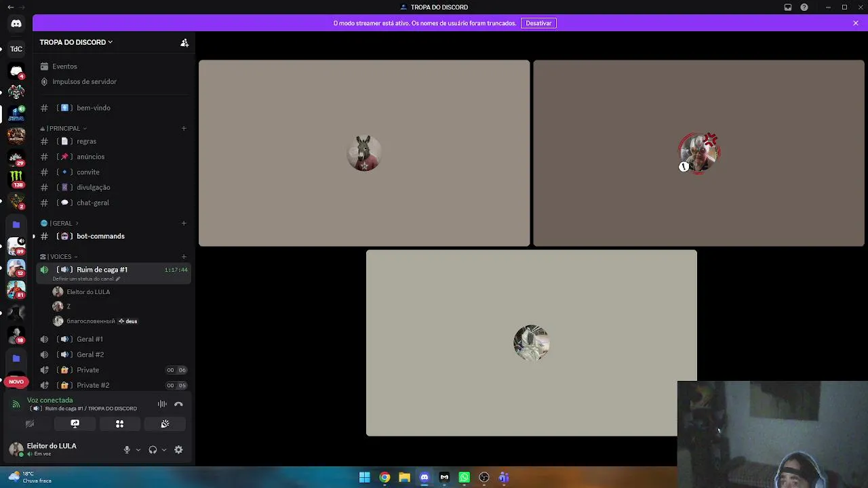The width and height of the screenshot is (868, 488).
Task: Click the Voz conectada status text
Action: [x=50, y=400]
